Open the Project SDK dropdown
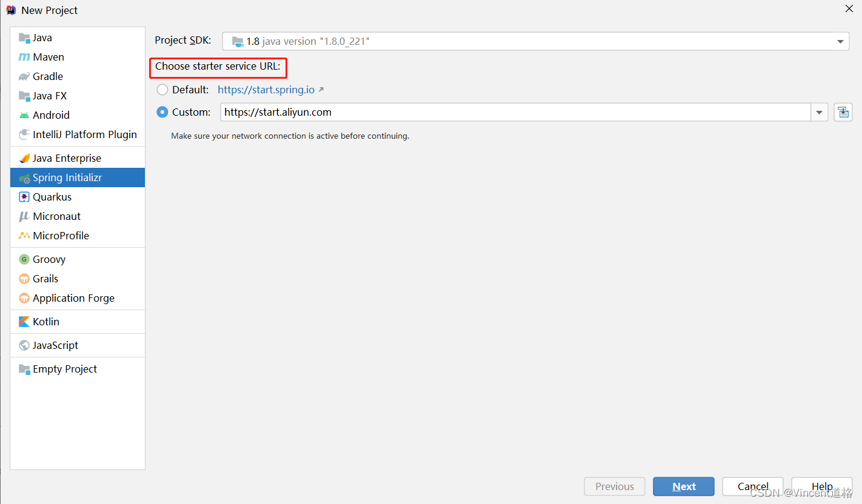The image size is (862, 504). (840, 41)
